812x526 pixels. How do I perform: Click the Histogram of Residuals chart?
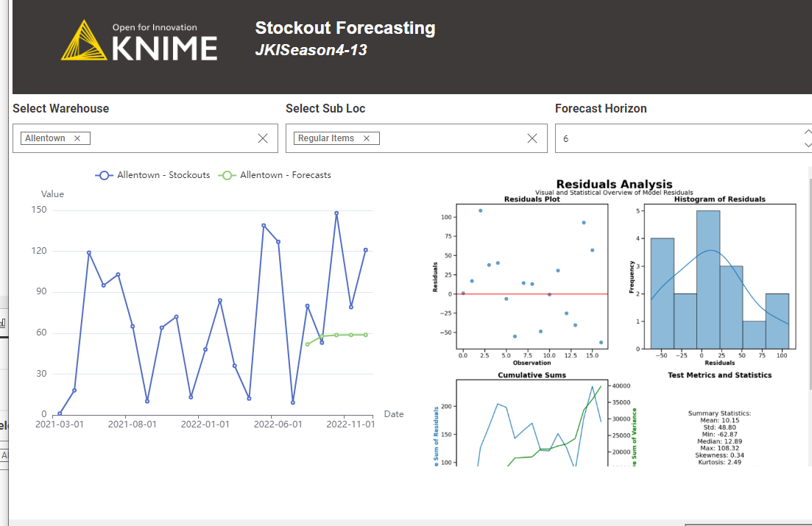click(719, 280)
